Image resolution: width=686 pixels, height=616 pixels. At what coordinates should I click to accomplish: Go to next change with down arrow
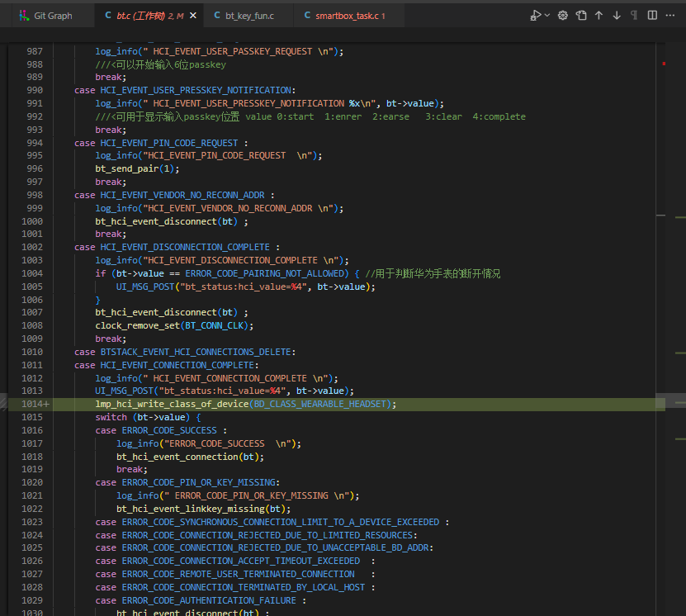tap(617, 16)
